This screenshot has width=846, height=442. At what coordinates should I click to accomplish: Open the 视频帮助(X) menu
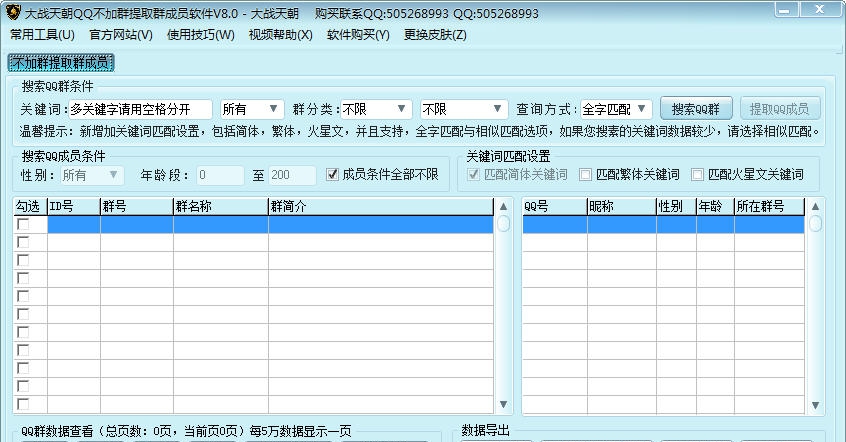click(x=281, y=35)
